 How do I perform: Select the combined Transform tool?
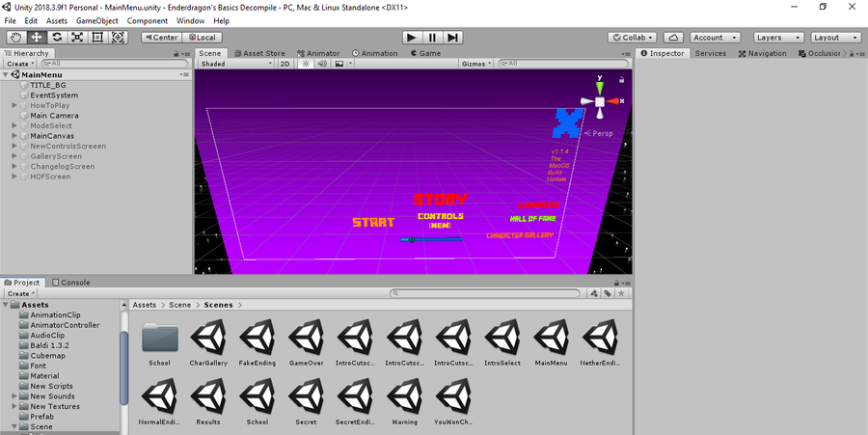(x=118, y=37)
